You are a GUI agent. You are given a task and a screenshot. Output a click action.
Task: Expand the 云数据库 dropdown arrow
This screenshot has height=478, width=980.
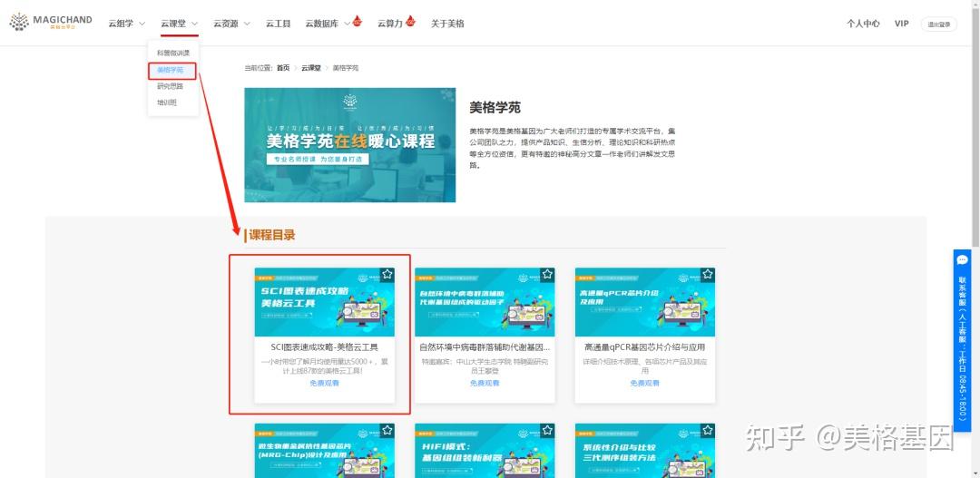pos(347,24)
